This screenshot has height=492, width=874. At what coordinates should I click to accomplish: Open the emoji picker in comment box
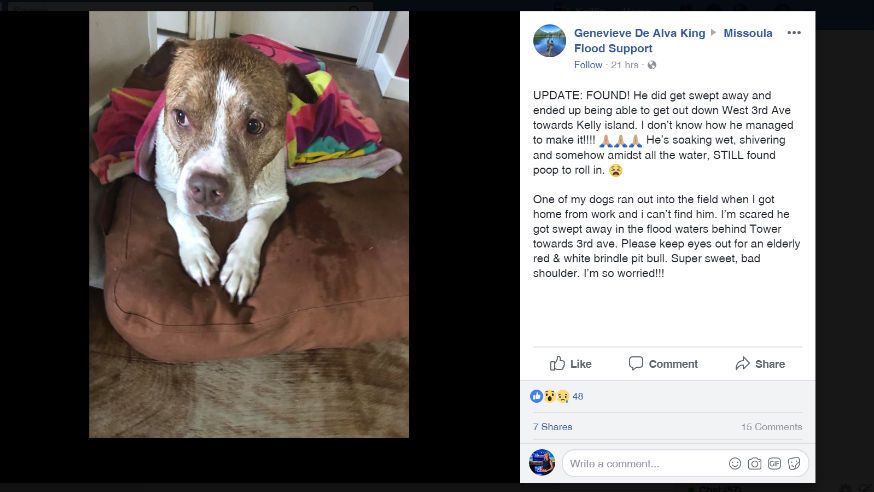click(735, 464)
